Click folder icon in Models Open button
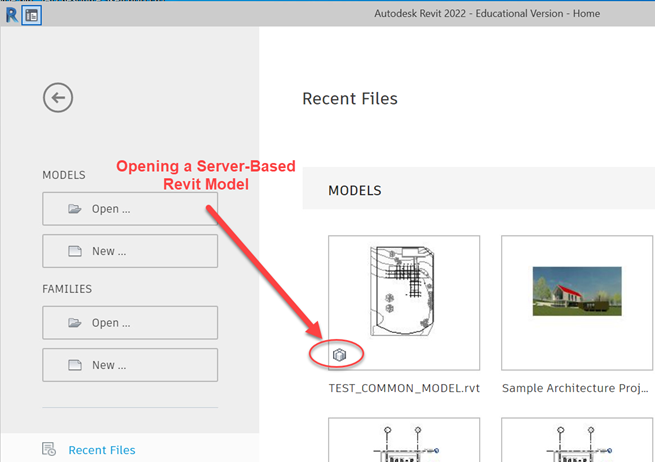The image size is (655, 462). (x=75, y=208)
